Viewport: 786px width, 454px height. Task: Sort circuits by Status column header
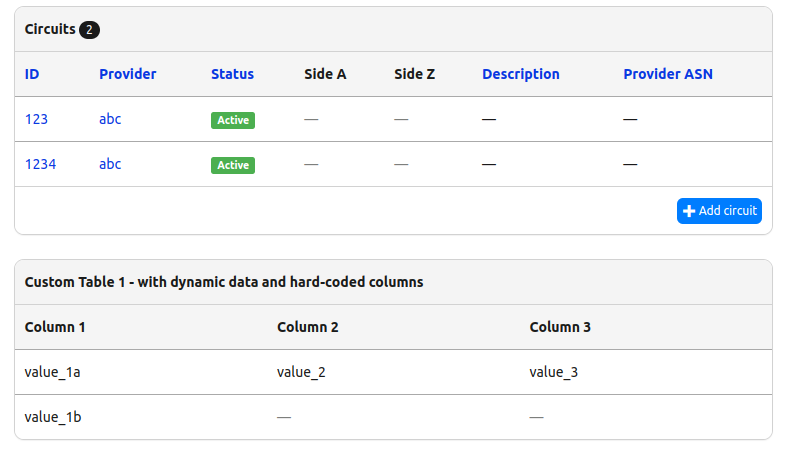coord(232,74)
